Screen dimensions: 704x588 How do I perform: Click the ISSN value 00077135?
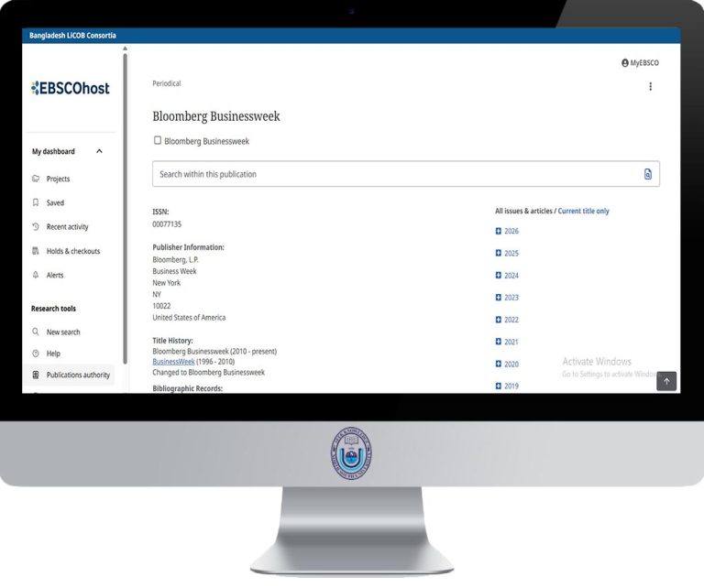click(167, 224)
